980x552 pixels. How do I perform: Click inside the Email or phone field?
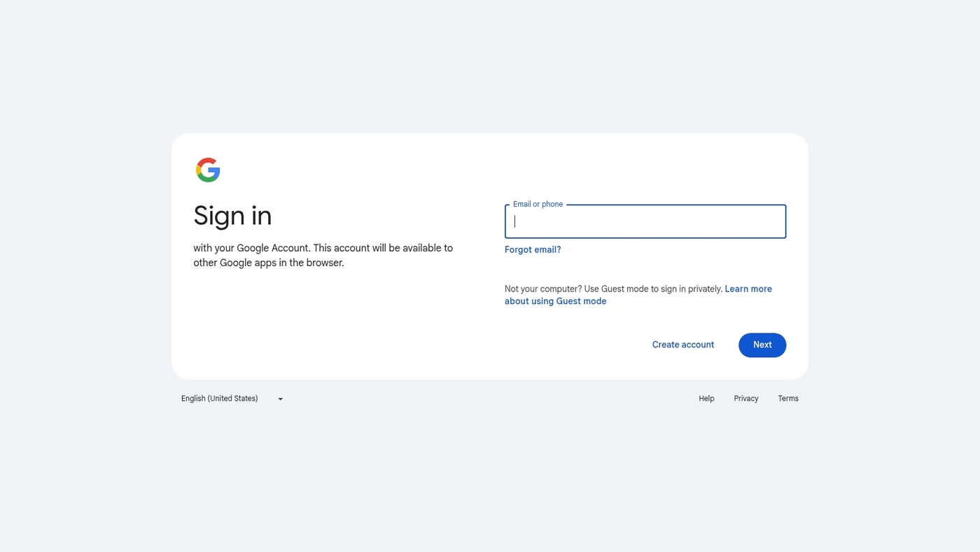tap(644, 221)
